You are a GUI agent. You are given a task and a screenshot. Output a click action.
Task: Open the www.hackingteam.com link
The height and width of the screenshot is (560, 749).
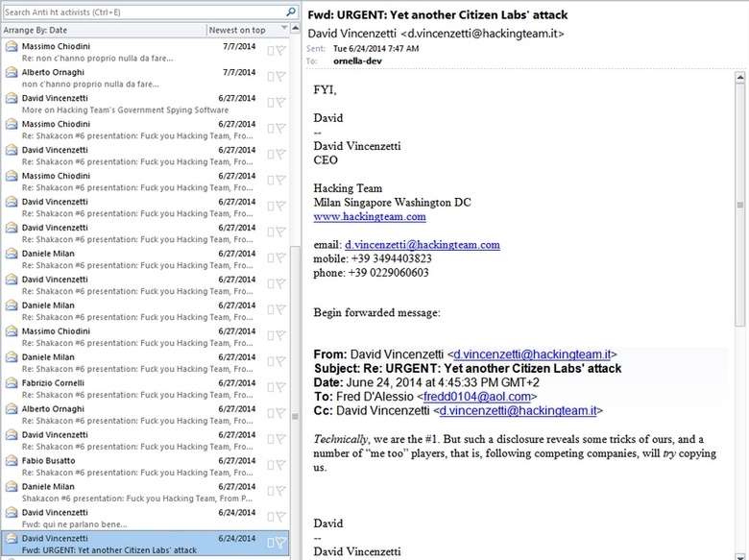[370, 216]
